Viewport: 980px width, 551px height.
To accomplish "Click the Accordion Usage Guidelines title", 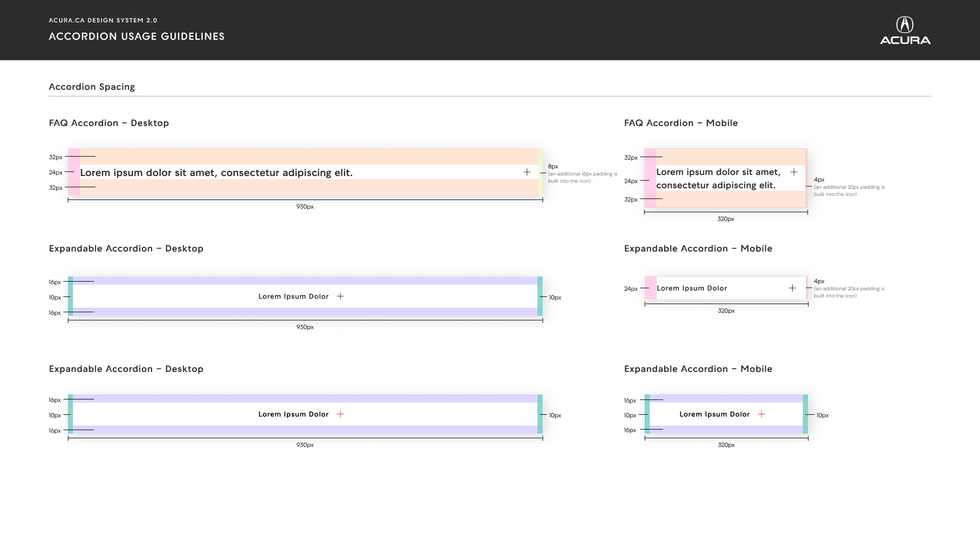I will coord(137,36).
